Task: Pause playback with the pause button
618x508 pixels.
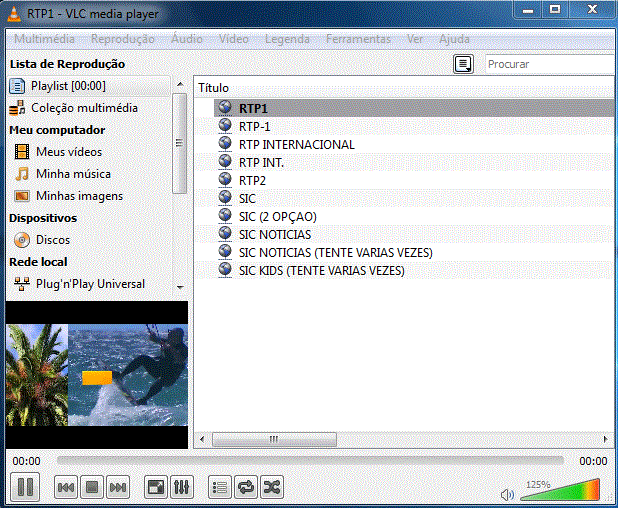Action: coord(25,487)
